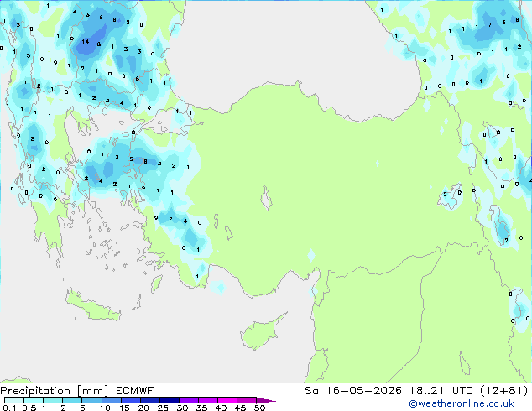Select the 0.5–1 mm legend swatch
This screenshot has height=411, width=532.
coord(34,400)
